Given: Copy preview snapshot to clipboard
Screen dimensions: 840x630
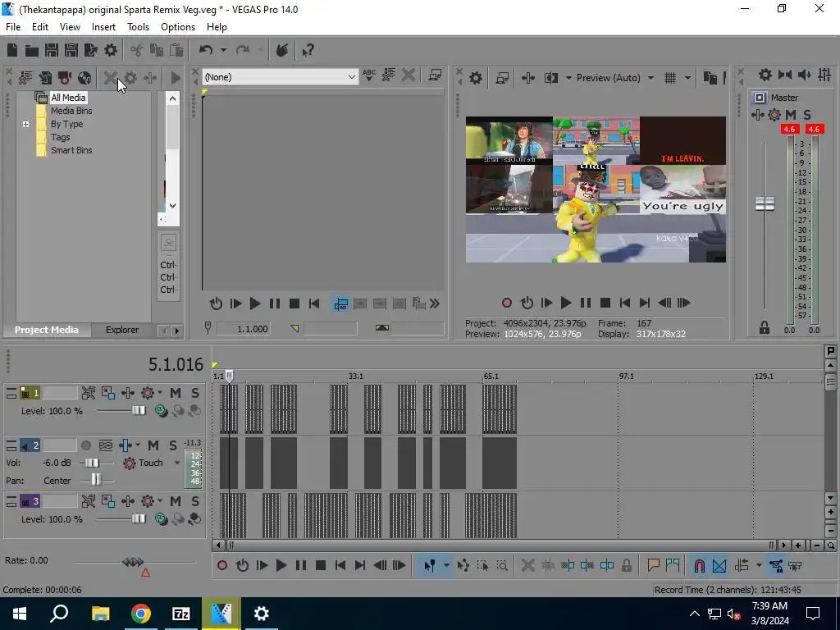Looking at the screenshot, I should coord(710,78).
